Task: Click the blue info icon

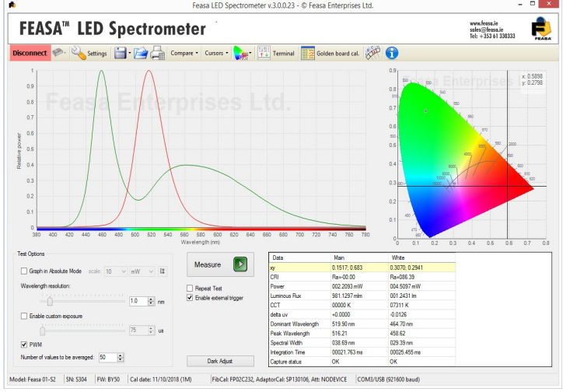Action: point(392,53)
